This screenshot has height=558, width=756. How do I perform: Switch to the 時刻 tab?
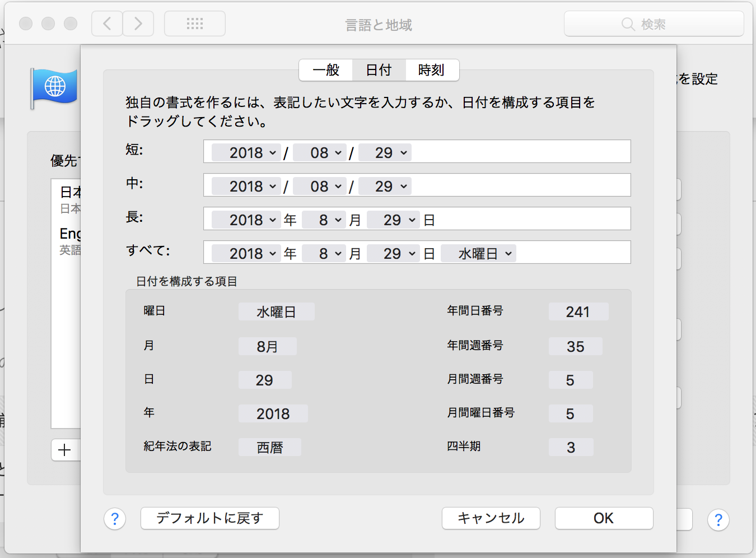click(431, 70)
